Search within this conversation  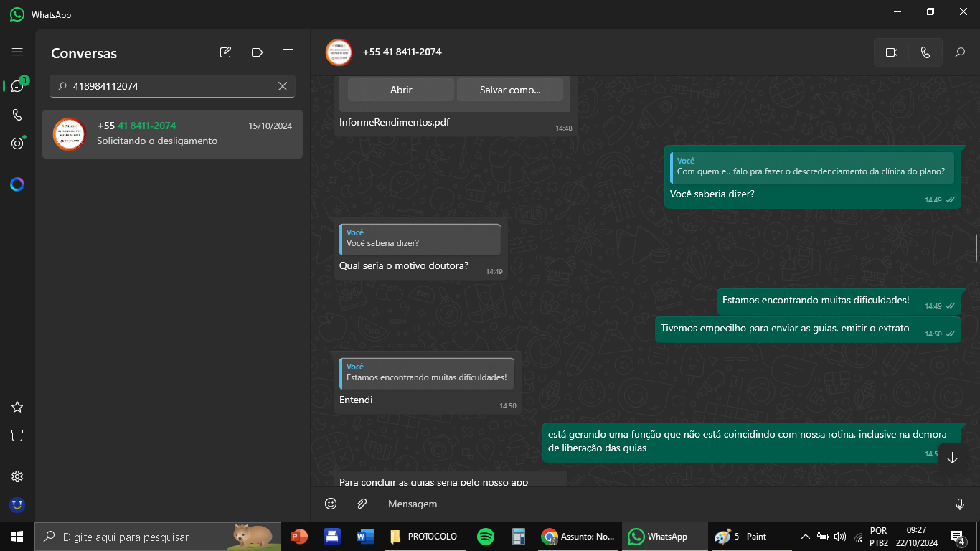[x=960, y=52]
